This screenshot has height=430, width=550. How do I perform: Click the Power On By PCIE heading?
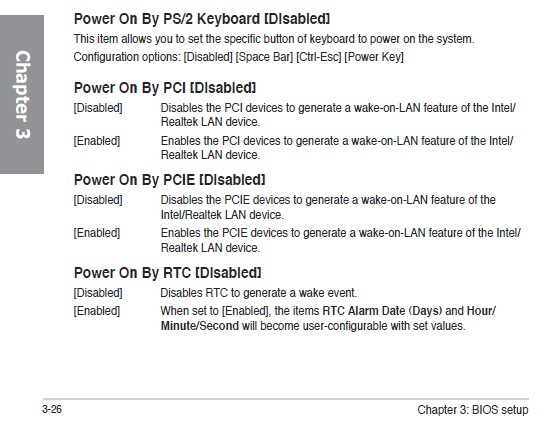pyautogui.click(x=169, y=180)
